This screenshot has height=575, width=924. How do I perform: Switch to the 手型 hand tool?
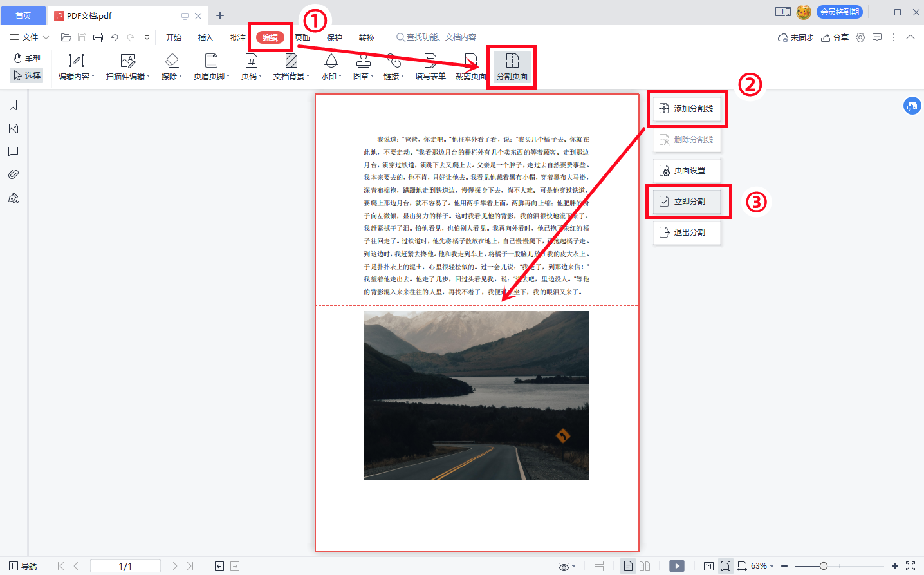25,58
